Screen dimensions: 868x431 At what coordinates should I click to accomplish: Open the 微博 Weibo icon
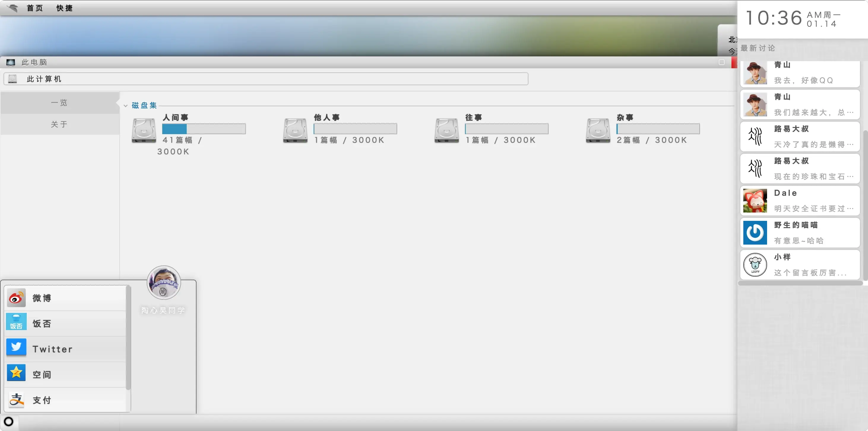(16, 298)
